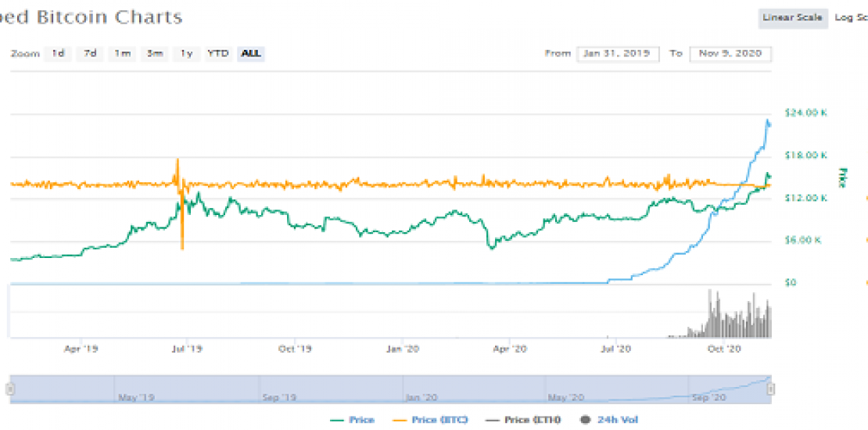The image size is (868, 430).
Task: Select the 1d zoom range
Action: point(58,53)
